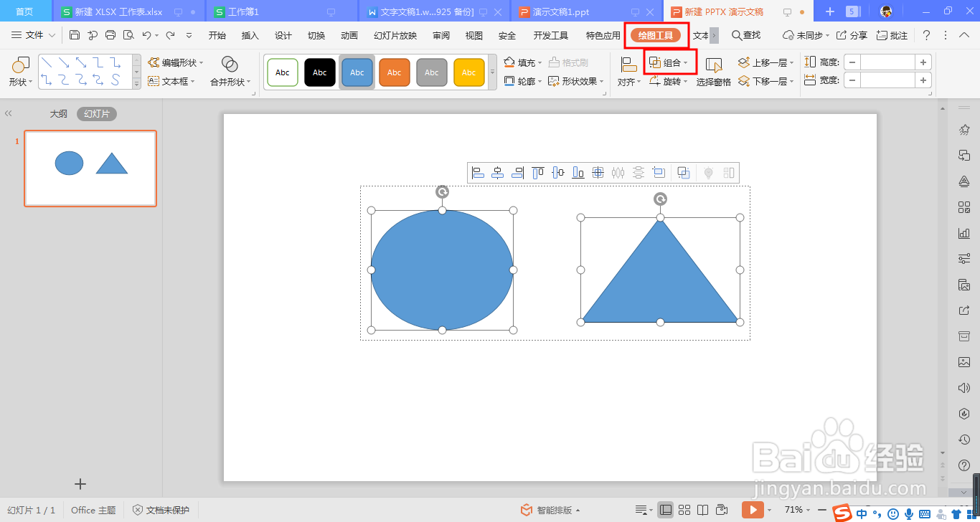Click the Redo arrow icon
The width and height of the screenshot is (980, 522).
click(170, 35)
